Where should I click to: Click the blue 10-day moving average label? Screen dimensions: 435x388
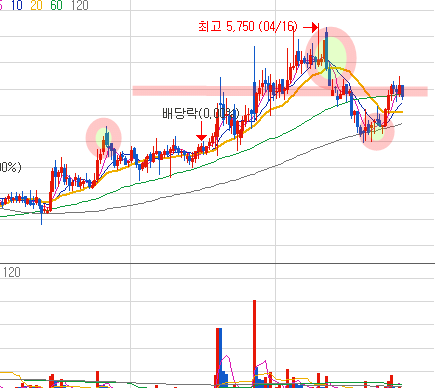pos(17,5)
